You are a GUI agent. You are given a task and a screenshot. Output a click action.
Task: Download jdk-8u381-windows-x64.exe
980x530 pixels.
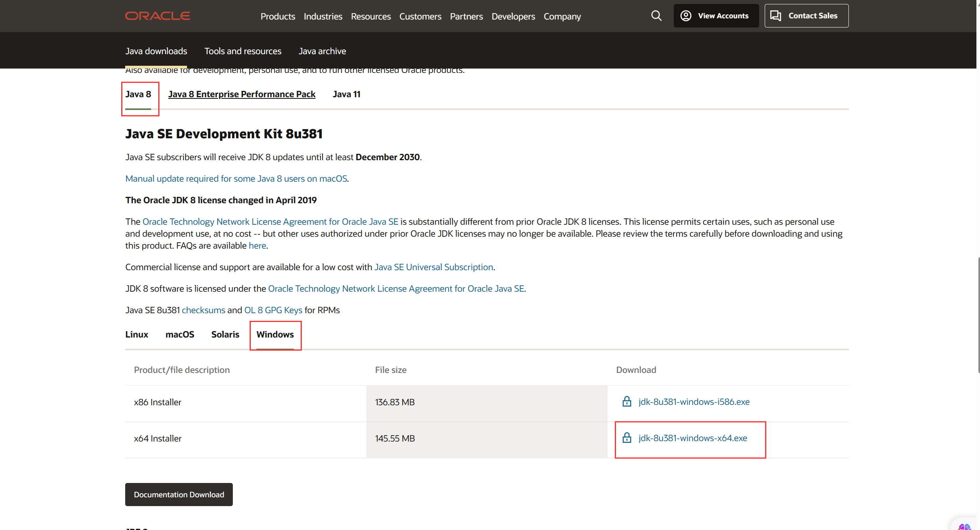click(693, 438)
